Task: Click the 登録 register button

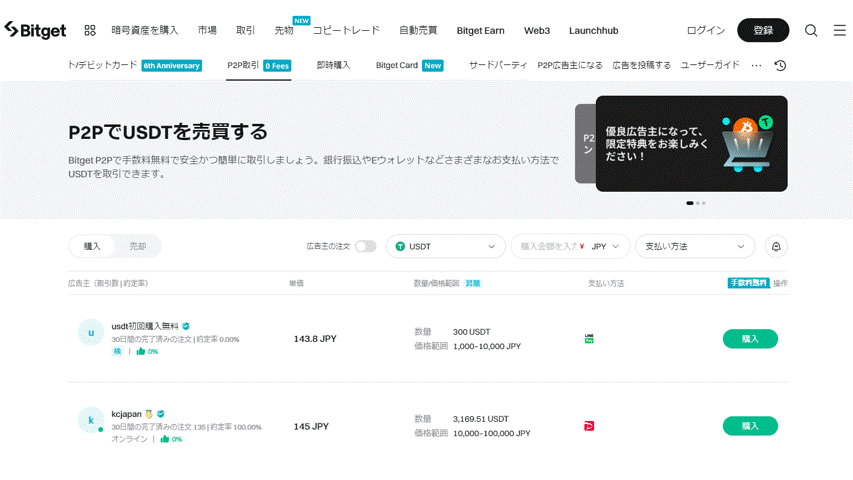Action: [763, 30]
